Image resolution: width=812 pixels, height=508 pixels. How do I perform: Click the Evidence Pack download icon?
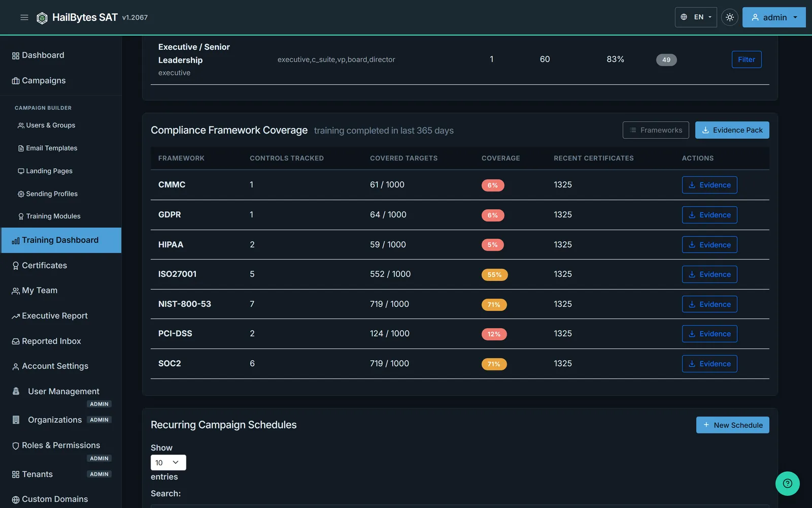pyautogui.click(x=705, y=130)
